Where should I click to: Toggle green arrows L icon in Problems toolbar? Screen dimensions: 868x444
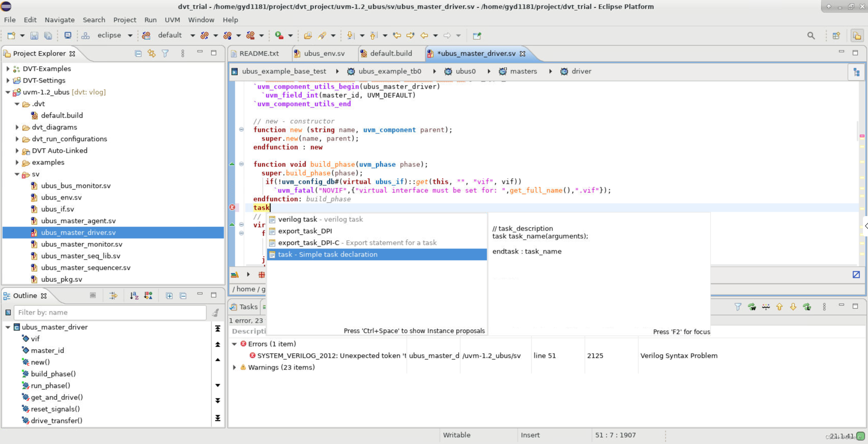807,307
